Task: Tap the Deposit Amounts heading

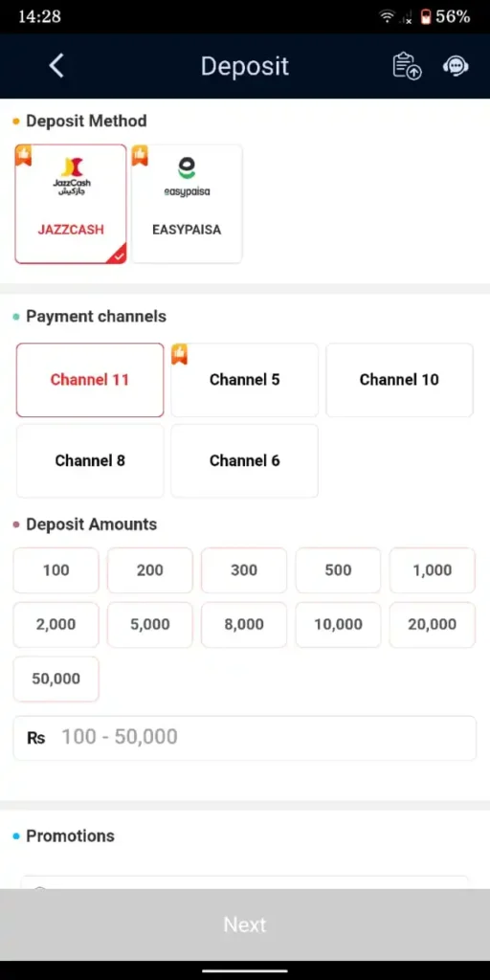Action: pos(91,524)
